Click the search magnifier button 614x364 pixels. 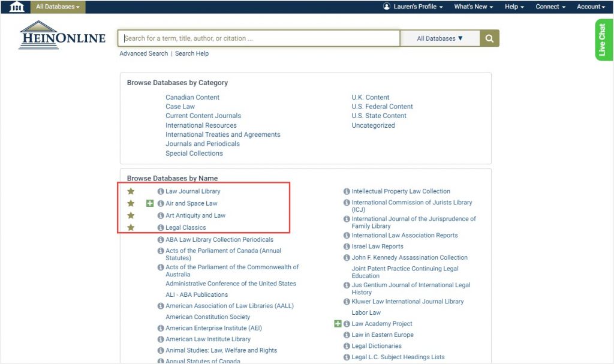489,38
